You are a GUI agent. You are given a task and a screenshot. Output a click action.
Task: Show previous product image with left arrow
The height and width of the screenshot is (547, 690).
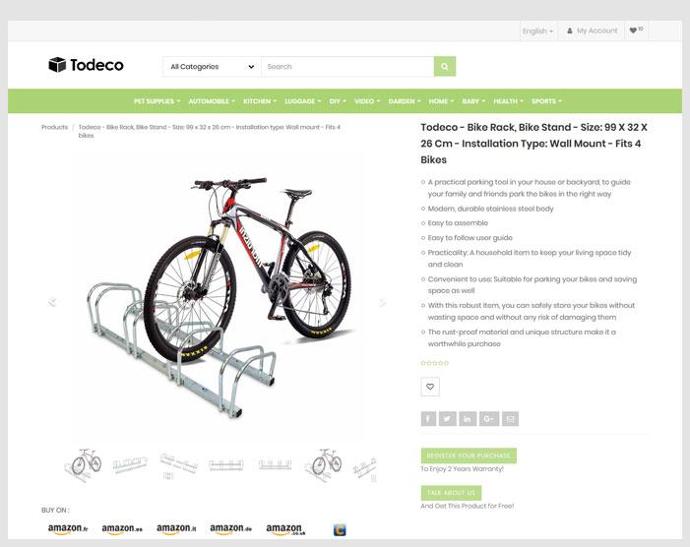coord(52,302)
